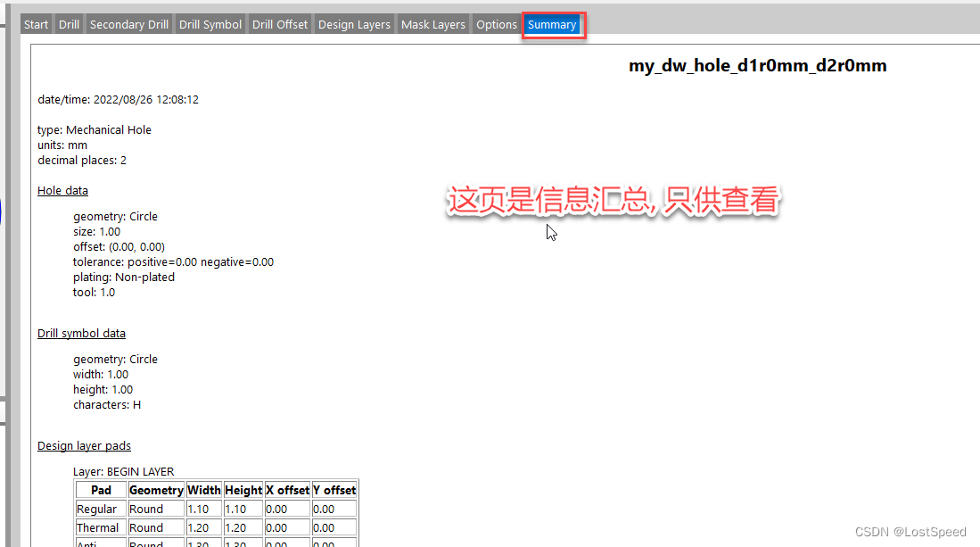Screen dimensions: 980x547
Task: Select the Regular pad row cell
Action: [x=97, y=509]
